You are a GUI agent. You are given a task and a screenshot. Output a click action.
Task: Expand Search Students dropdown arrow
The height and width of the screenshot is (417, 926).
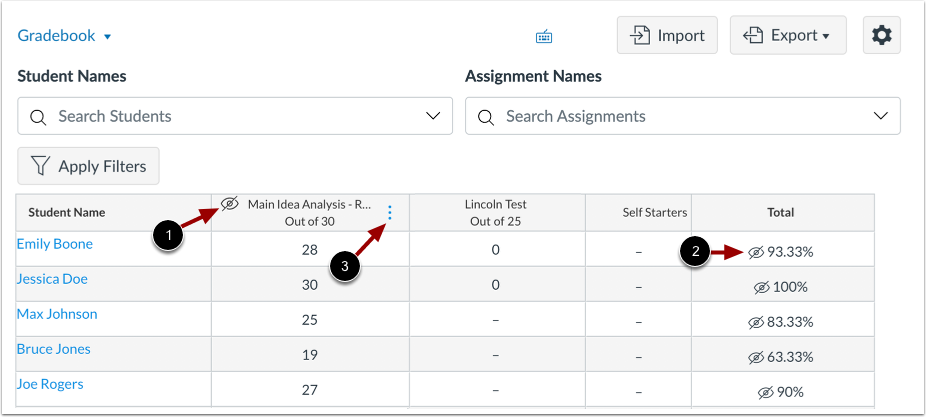pyautogui.click(x=433, y=116)
